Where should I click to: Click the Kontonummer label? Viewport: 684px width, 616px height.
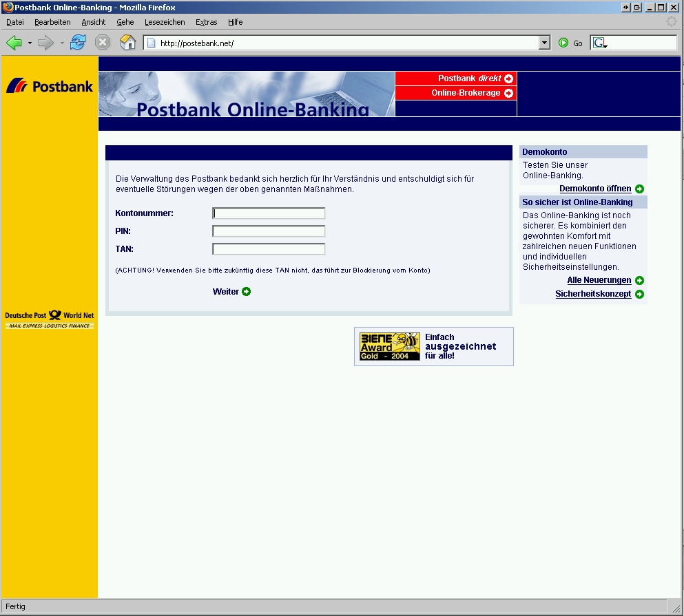[145, 213]
